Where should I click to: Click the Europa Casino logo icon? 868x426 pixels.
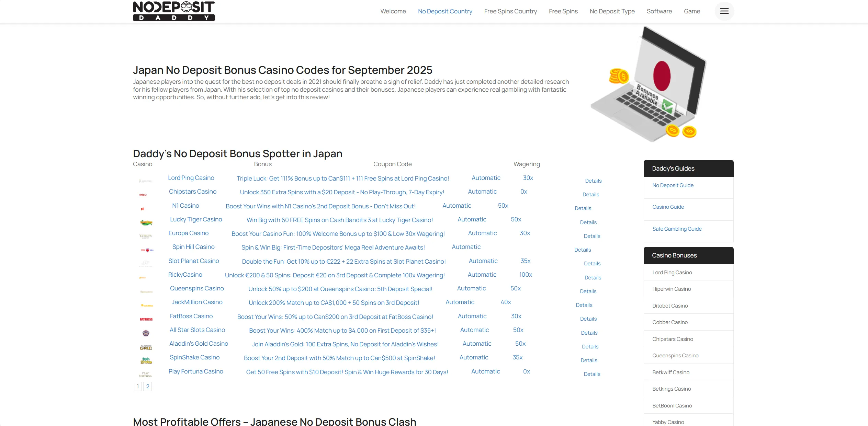[x=146, y=236]
